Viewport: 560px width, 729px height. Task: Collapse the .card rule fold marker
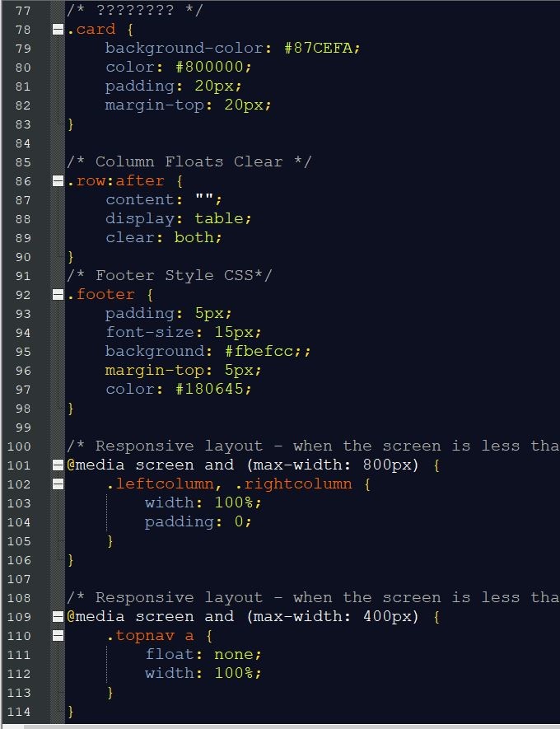click(x=58, y=30)
